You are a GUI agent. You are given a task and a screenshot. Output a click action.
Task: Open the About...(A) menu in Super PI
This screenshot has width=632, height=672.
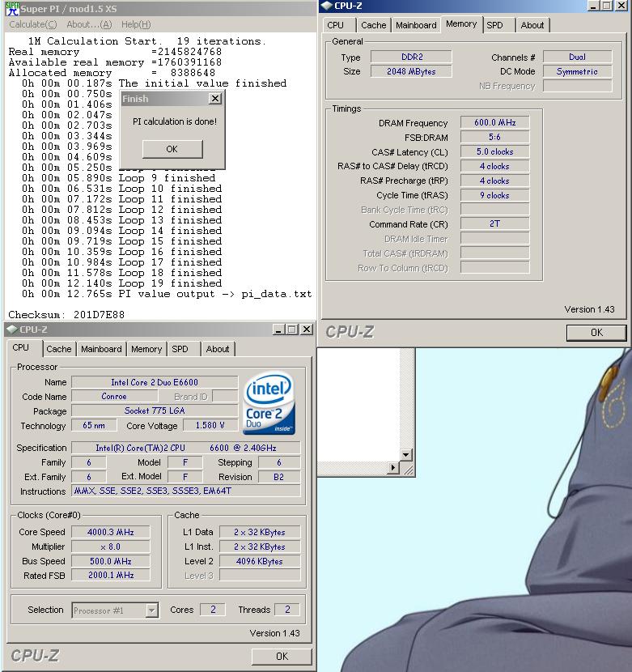(89, 24)
